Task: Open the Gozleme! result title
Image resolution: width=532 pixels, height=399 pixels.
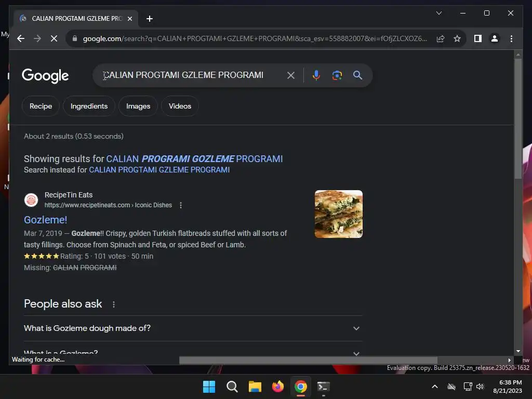Action: [46, 220]
